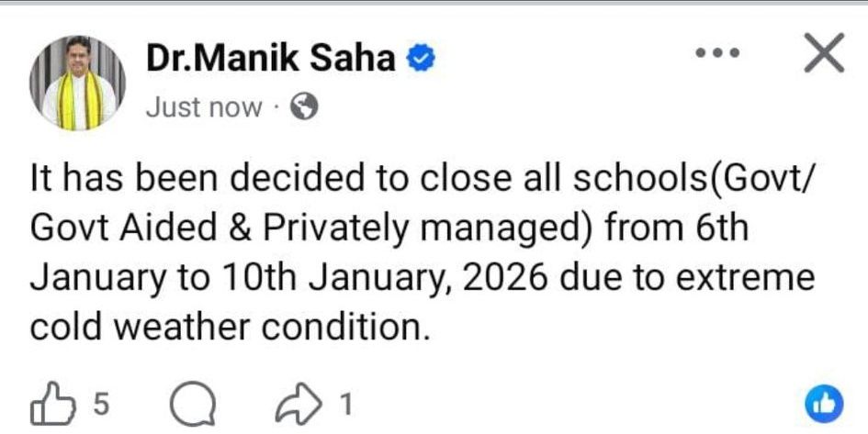
Task: View the share count of 1
Action: click(344, 405)
